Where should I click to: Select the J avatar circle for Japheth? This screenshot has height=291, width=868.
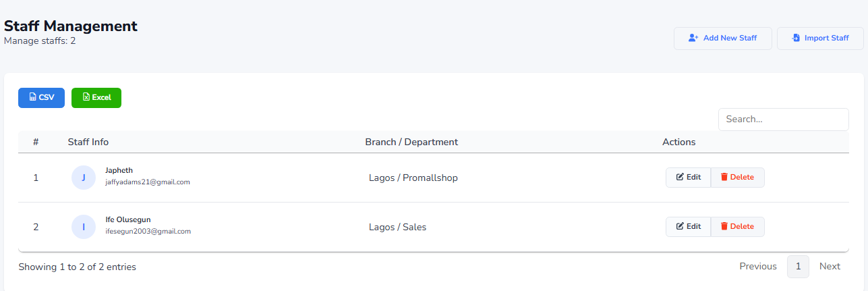pos(84,178)
